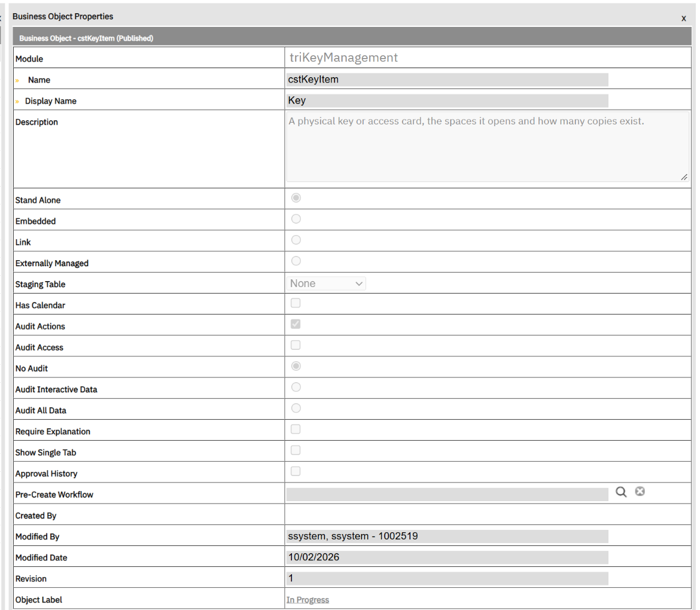Image resolution: width=700 pixels, height=610 pixels.
Task: Select the Embedded radio button
Action: tap(296, 219)
